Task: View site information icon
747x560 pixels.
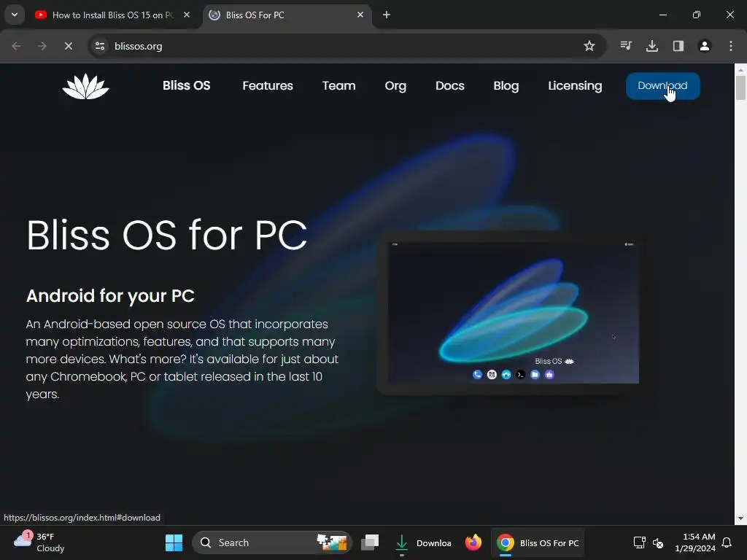Action: (x=100, y=46)
